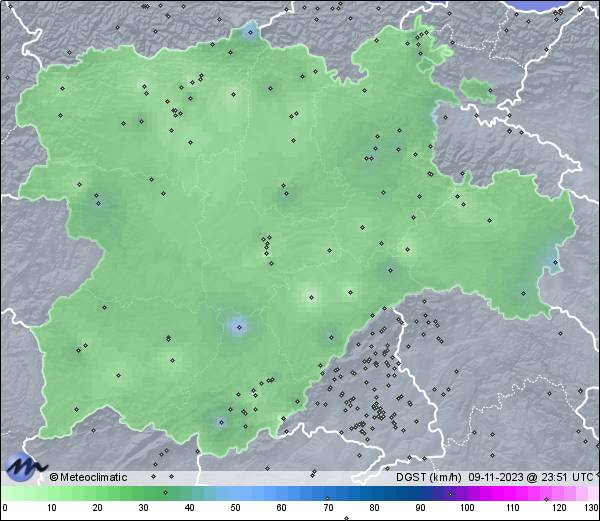This screenshot has height=521, width=600.
Task: Click the 120 scale label
Action: [x=559, y=508]
